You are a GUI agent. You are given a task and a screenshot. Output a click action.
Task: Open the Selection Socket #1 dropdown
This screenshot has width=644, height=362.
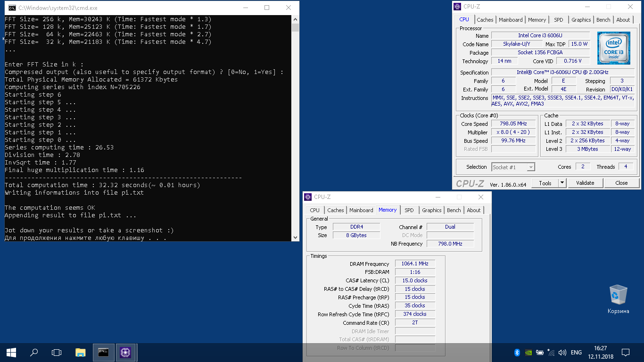(x=513, y=167)
